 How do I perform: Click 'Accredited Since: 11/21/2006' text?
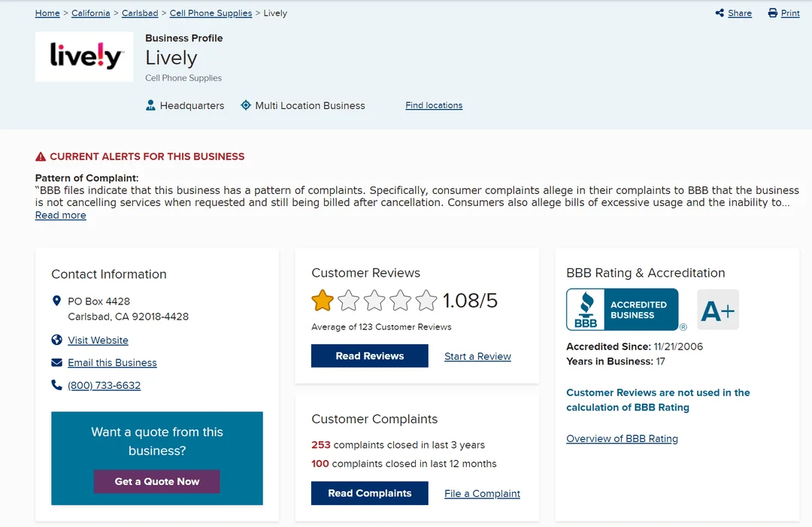[635, 347]
